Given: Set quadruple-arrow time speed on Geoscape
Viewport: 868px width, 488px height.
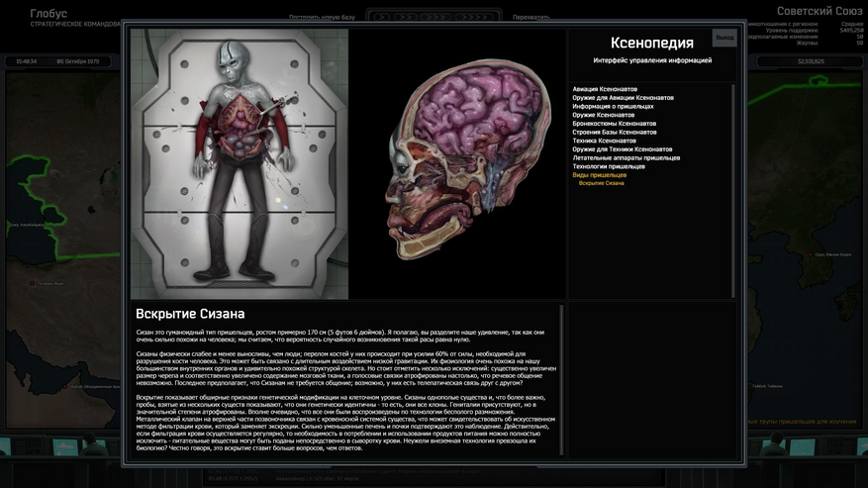Looking at the screenshot, I should point(474,17).
